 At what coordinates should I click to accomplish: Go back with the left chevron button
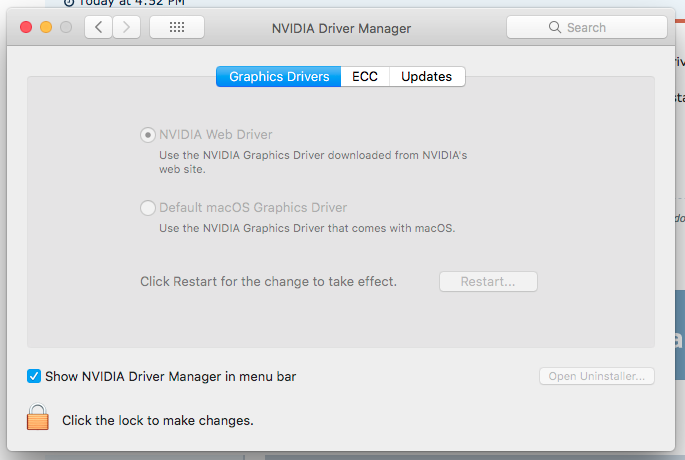99,28
